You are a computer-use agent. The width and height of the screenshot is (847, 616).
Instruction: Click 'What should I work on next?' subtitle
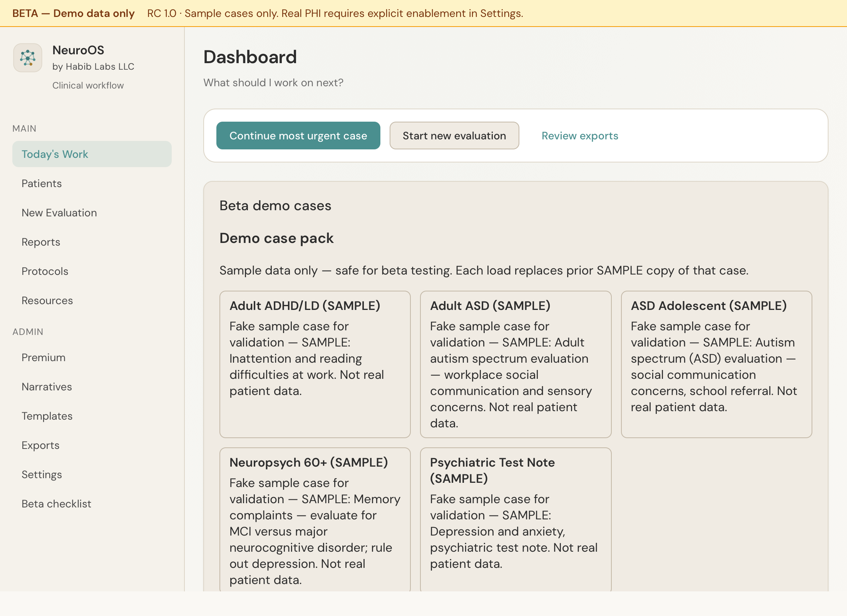click(273, 82)
